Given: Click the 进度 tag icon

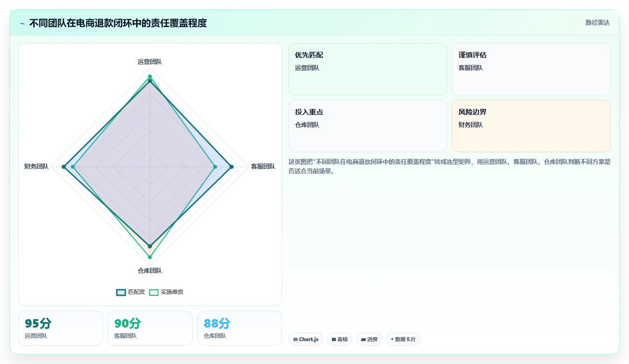Looking at the screenshot, I should click(x=363, y=340).
